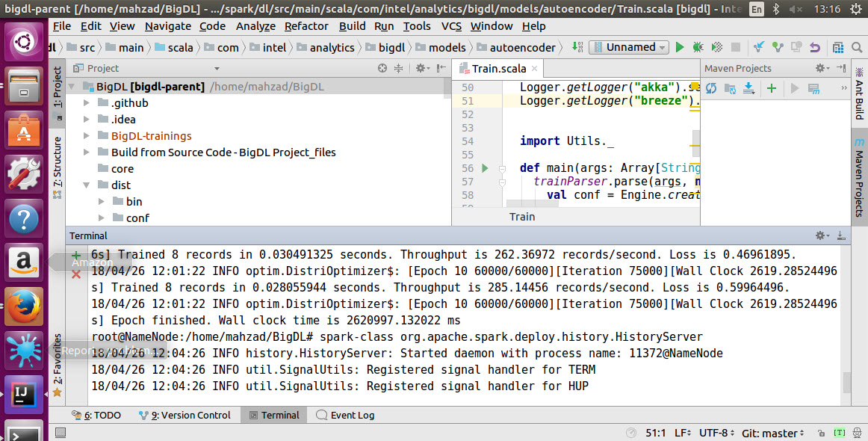Toggle the 7: Structure tool window stripe button
This screenshot has width=868, height=441.
tap(57, 167)
